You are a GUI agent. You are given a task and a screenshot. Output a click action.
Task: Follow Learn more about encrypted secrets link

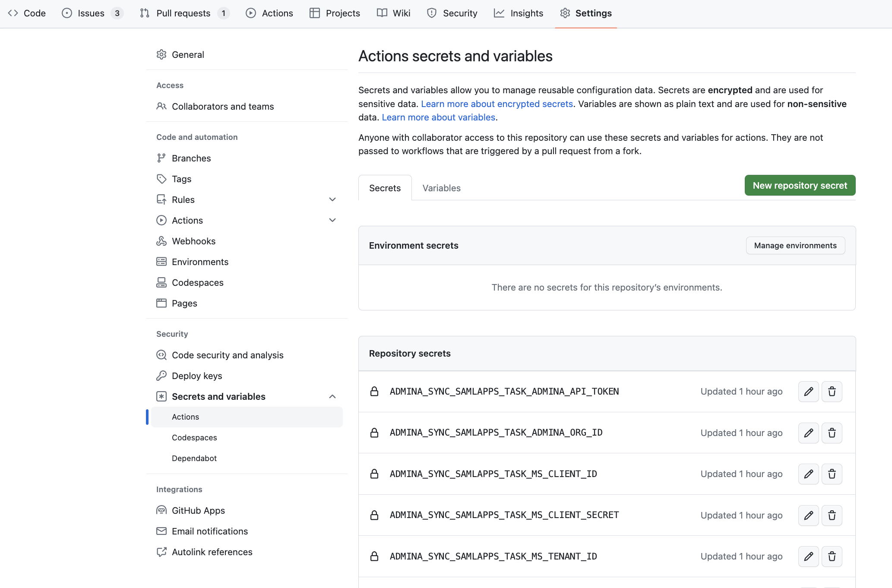(x=497, y=104)
